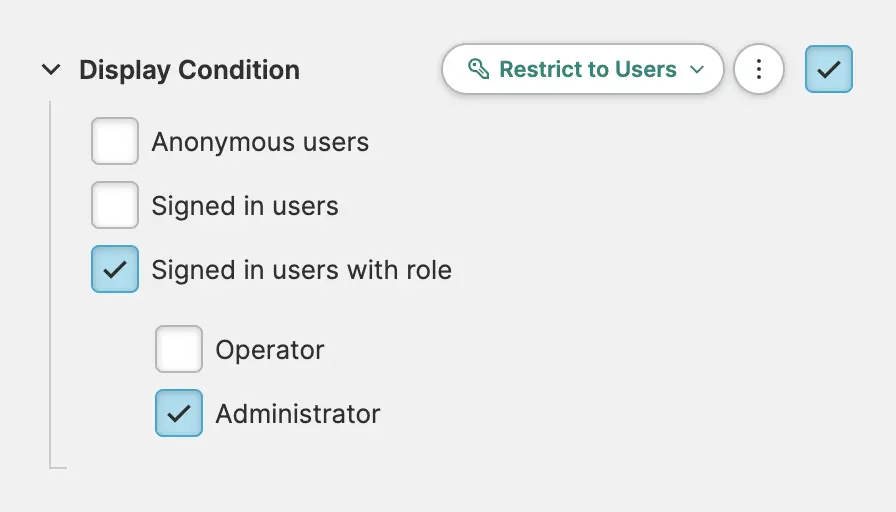This screenshot has width=896, height=512.
Task: Check the Signed in users box
Action: [115, 206]
